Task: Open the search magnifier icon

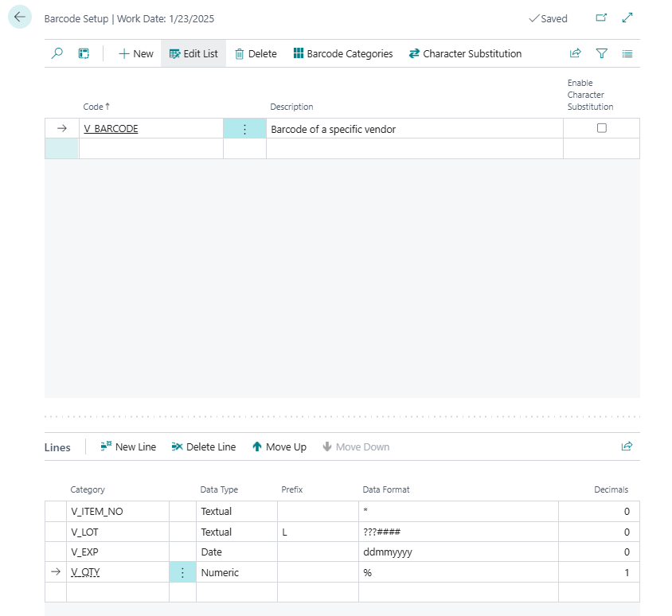Action: coord(57,53)
